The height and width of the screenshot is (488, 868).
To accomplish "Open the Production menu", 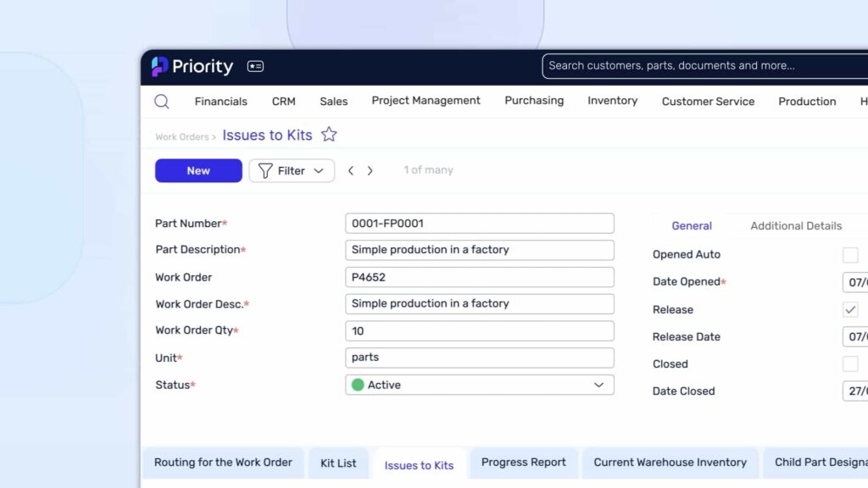I will click(x=807, y=102).
